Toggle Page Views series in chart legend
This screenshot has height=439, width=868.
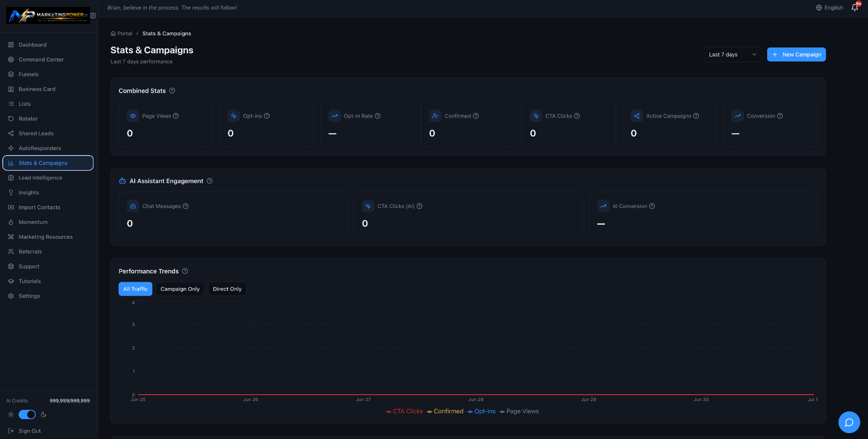(519, 411)
